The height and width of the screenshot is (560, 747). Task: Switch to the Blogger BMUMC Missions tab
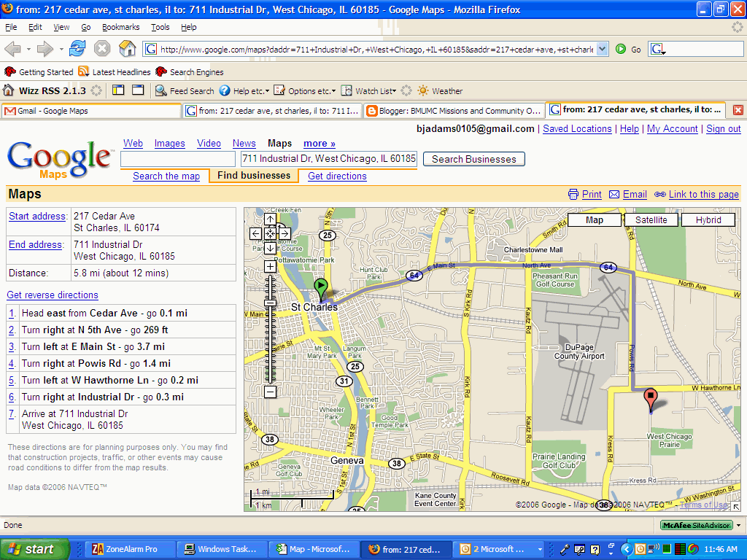pyautogui.click(x=454, y=111)
